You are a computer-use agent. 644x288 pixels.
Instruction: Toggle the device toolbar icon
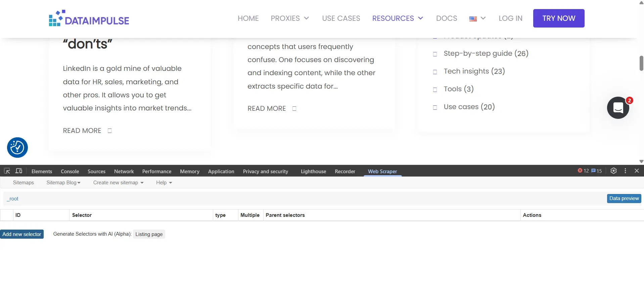(19, 171)
